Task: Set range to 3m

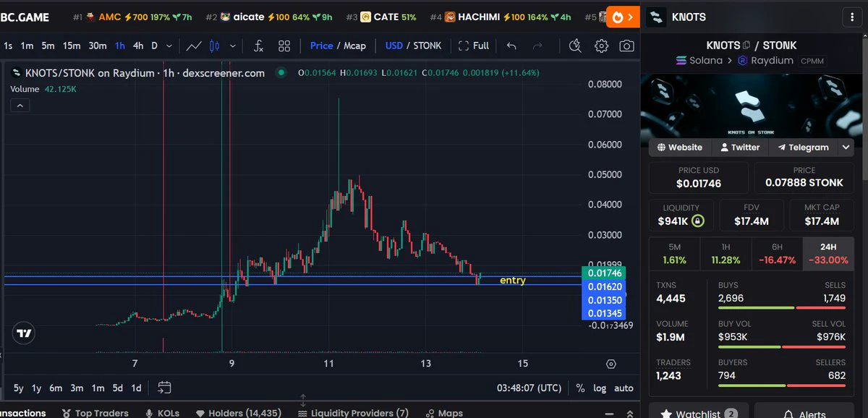Action: pos(77,388)
